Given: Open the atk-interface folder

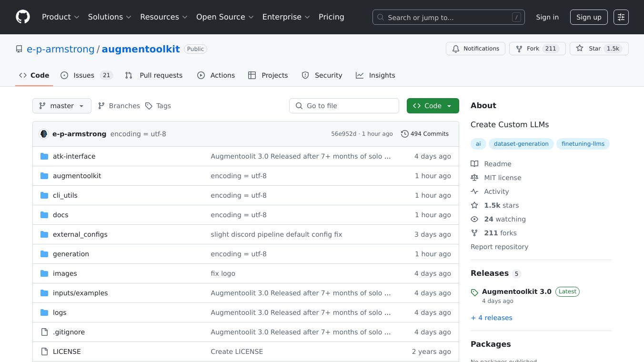Looking at the screenshot, I should (x=74, y=156).
